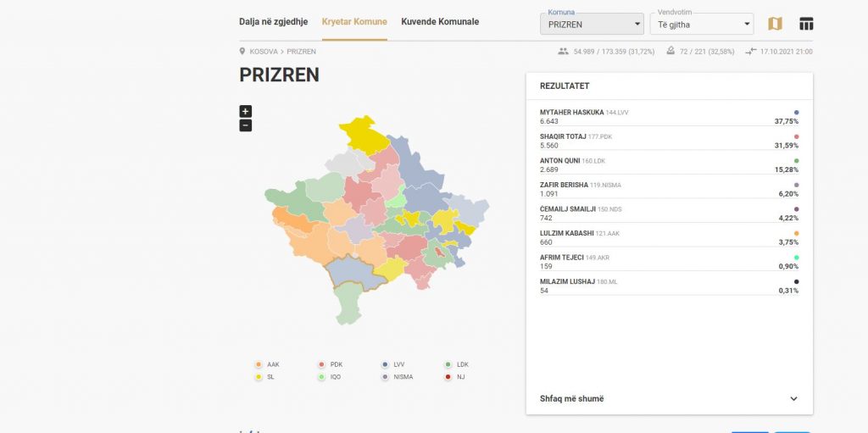Click the table view icon
The width and height of the screenshot is (868, 433).
coord(806,24)
